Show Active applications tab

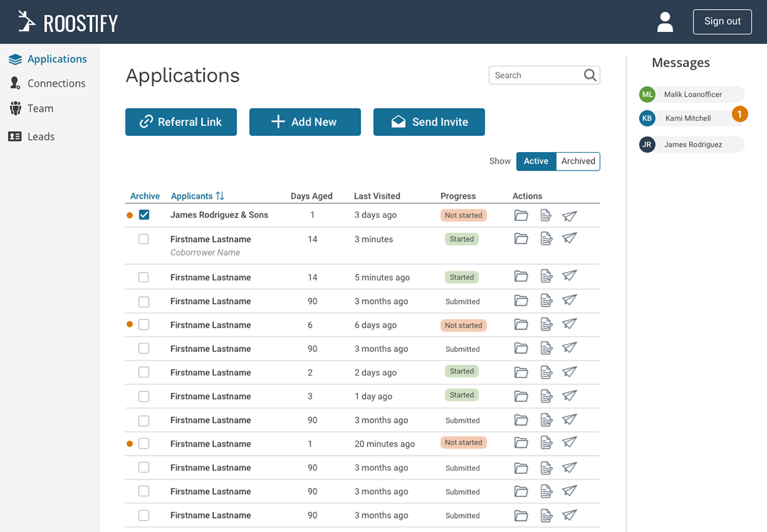pos(536,161)
